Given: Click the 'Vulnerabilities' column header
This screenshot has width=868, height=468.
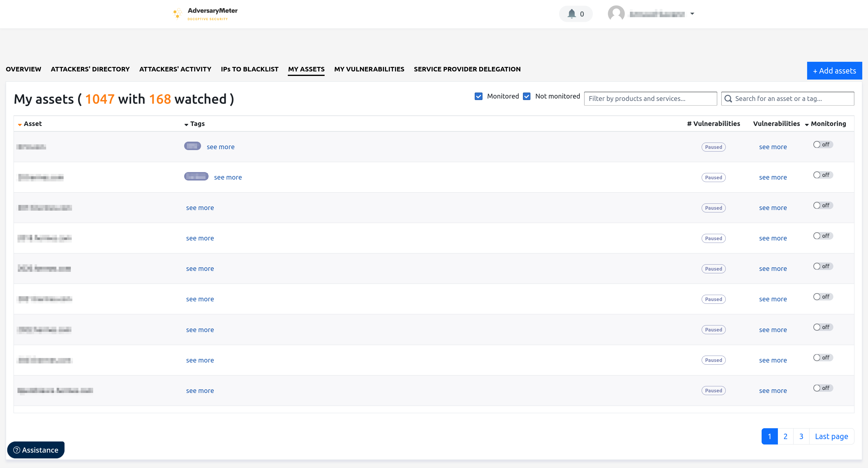Looking at the screenshot, I should click(x=776, y=124).
